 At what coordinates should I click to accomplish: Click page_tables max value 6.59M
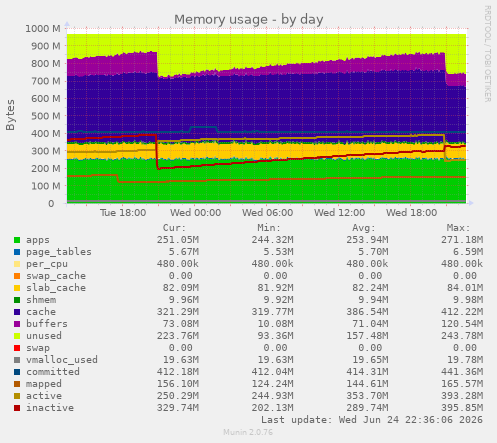468,252
